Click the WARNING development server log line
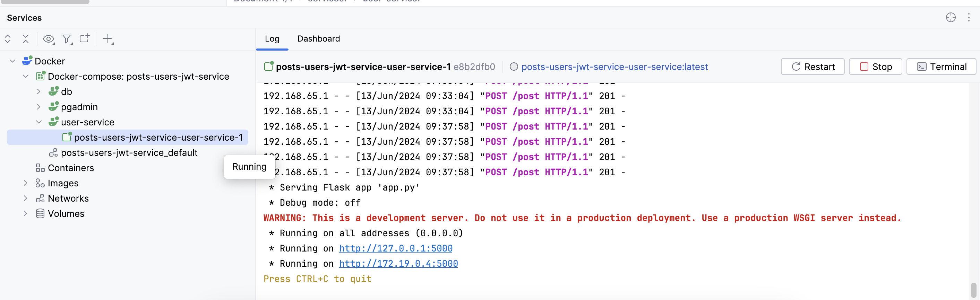 (582, 218)
